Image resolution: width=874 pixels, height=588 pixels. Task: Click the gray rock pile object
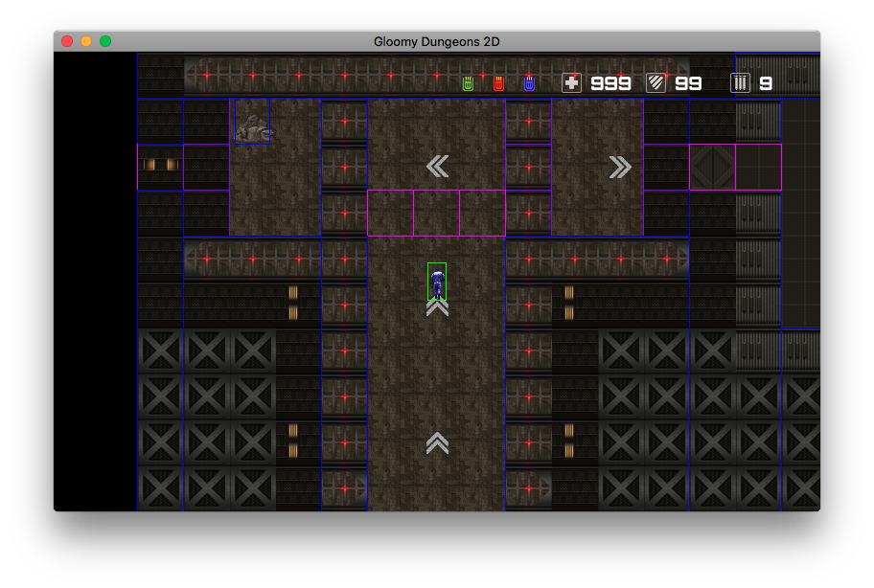coord(254,128)
